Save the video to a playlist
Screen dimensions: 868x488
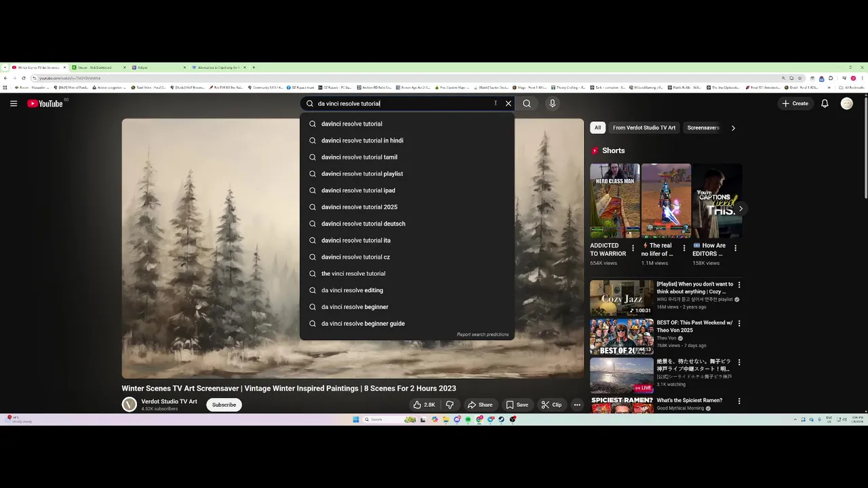tap(517, 405)
